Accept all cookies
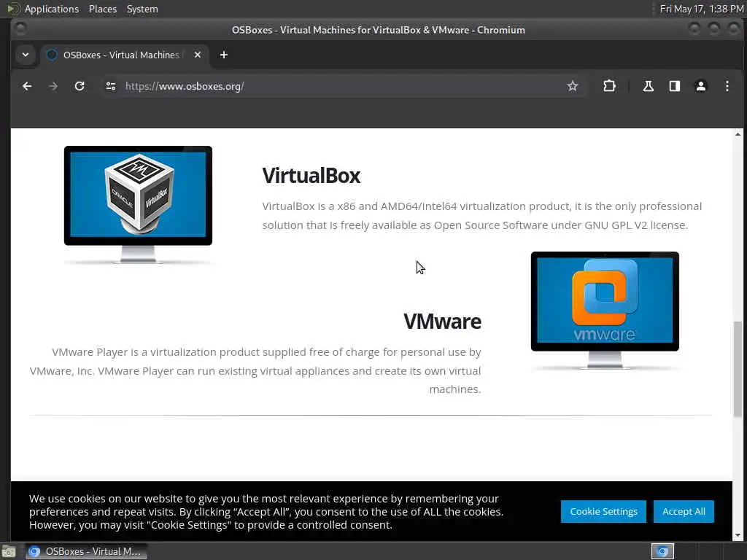Screen dimensions: 747x560 684,511
